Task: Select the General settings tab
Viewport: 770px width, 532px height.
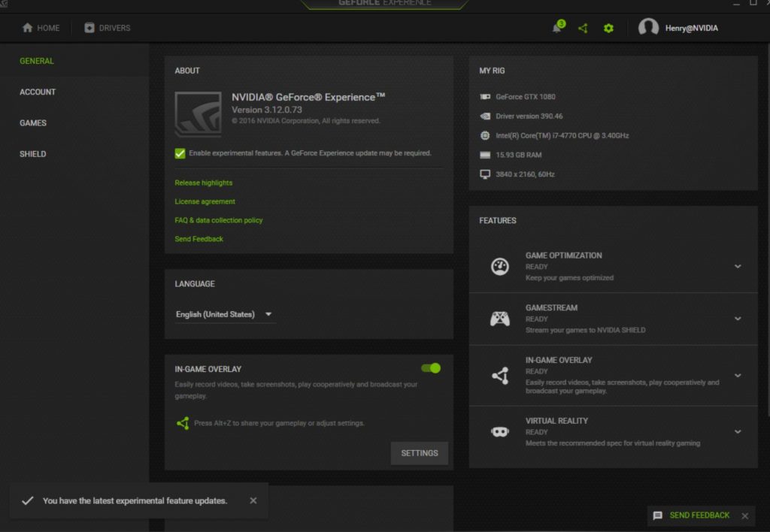Action: [x=37, y=61]
